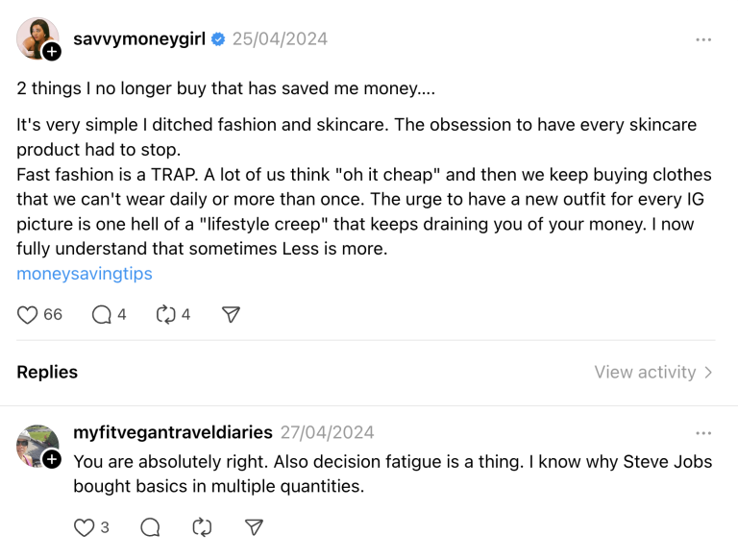Screen dimensions: 738x560
Task: Reply to the myfitvegantraveldiaries comment
Action: pyautogui.click(x=150, y=527)
